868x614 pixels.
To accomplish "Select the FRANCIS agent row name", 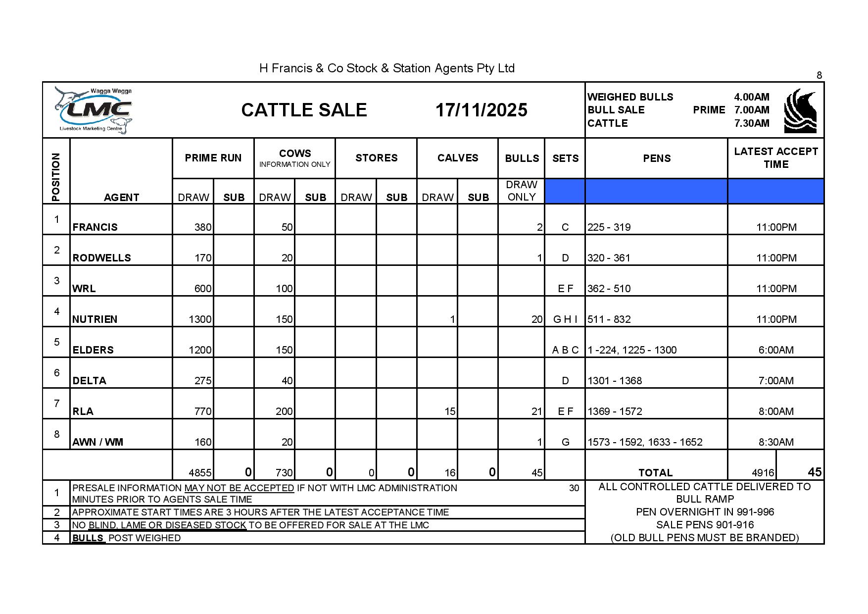I will (x=95, y=227).
